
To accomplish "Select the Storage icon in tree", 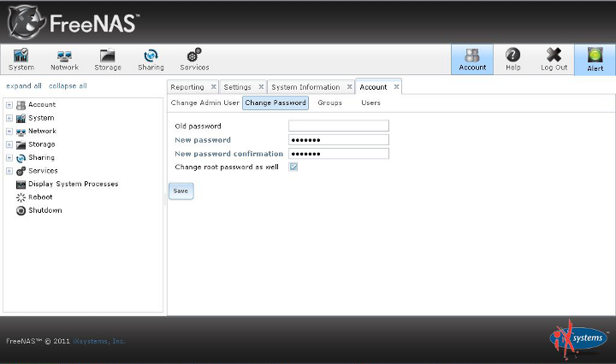I will 21,144.
